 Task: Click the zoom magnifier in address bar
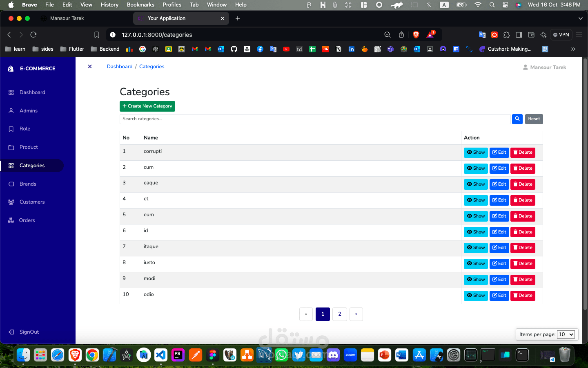(388, 35)
